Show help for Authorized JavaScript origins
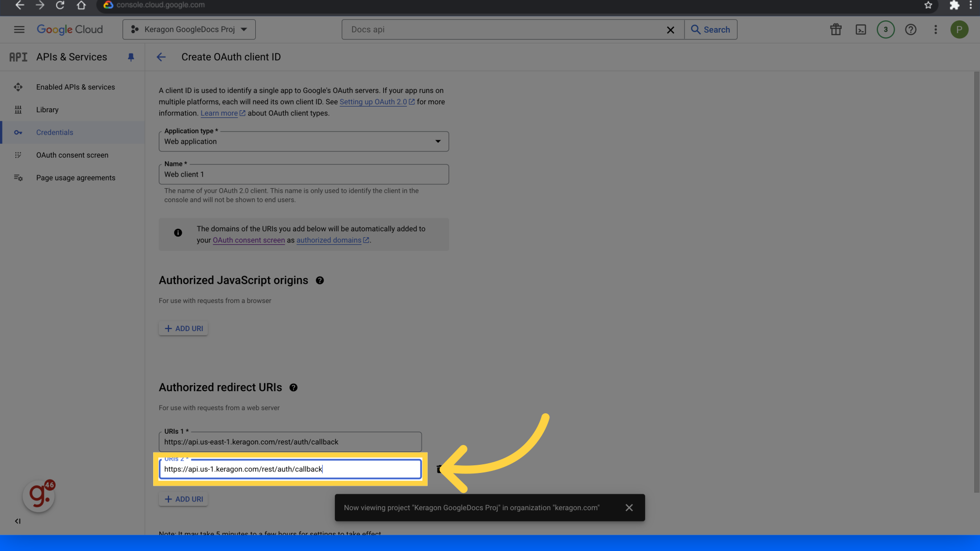Viewport: 980px width, 551px height. 320,281
